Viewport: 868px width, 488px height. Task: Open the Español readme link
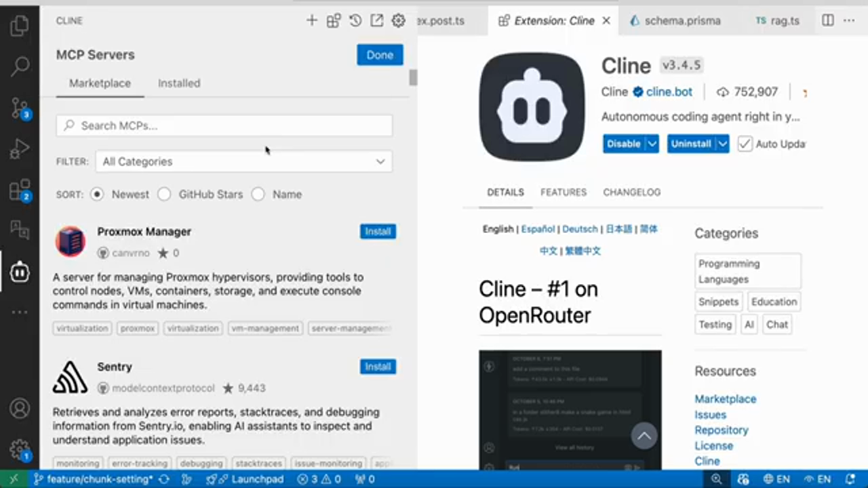[538, 229]
